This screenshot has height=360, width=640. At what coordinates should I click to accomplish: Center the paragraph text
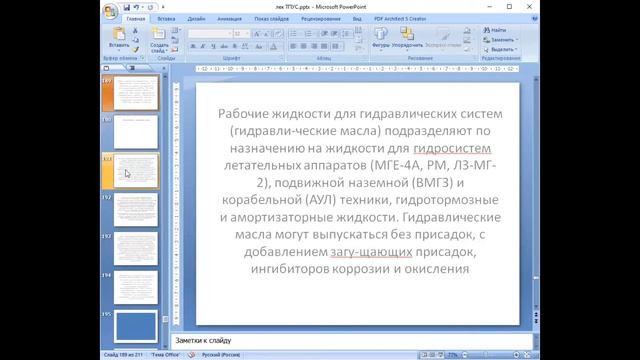click(x=303, y=47)
